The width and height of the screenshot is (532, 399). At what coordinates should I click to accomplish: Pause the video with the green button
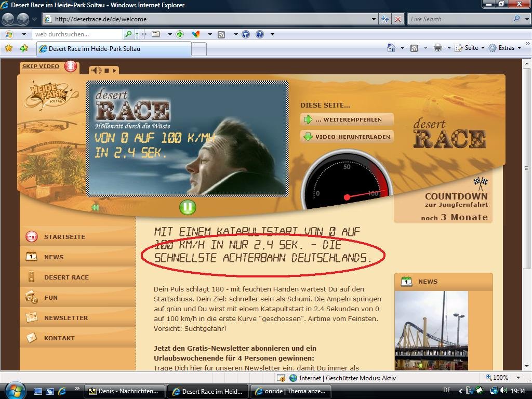click(x=188, y=207)
